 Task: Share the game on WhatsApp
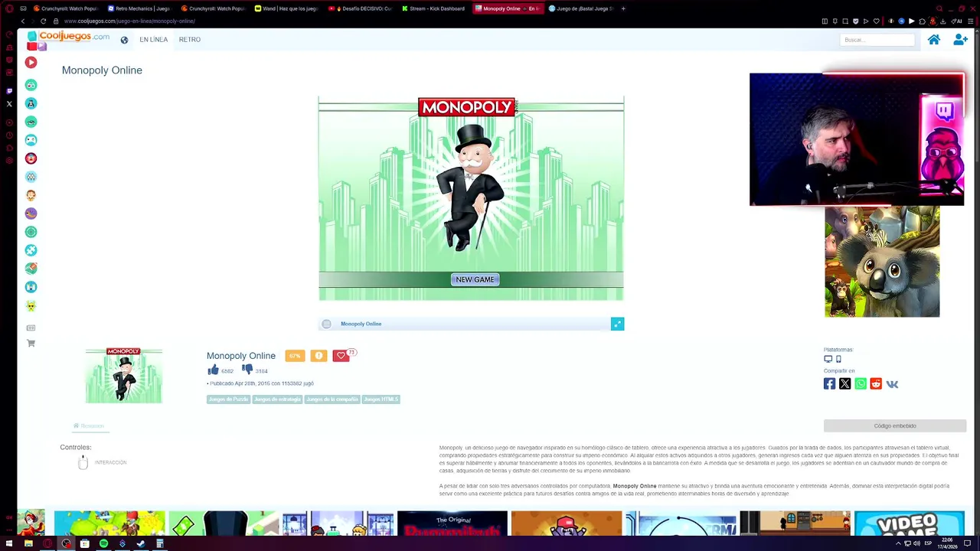tap(861, 383)
